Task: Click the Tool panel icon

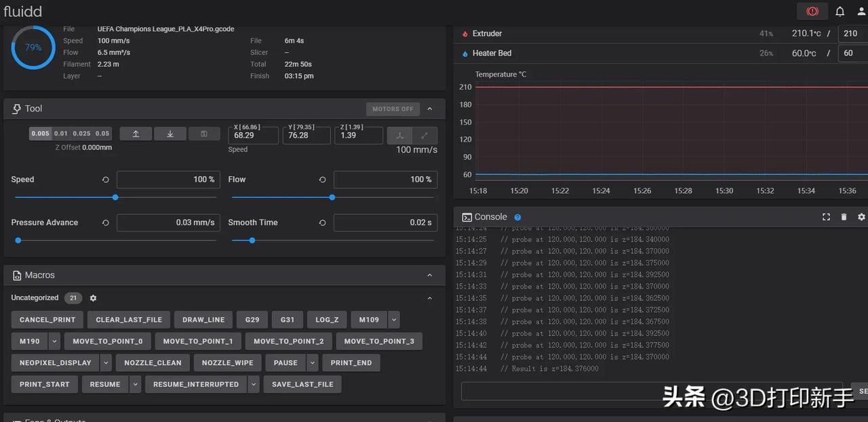Action: click(x=17, y=108)
